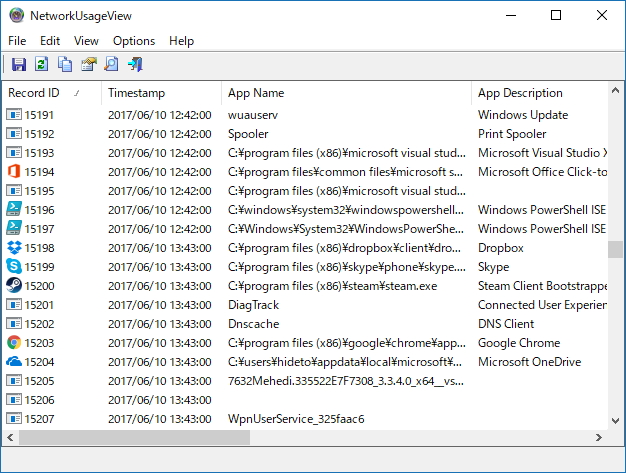Open the File menu

(x=17, y=41)
